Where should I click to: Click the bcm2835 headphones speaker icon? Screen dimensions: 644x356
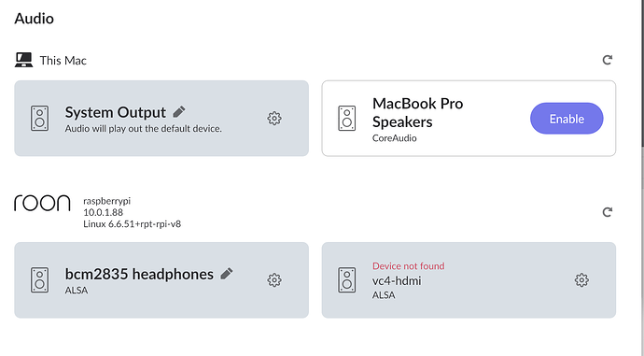click(40, 280)
